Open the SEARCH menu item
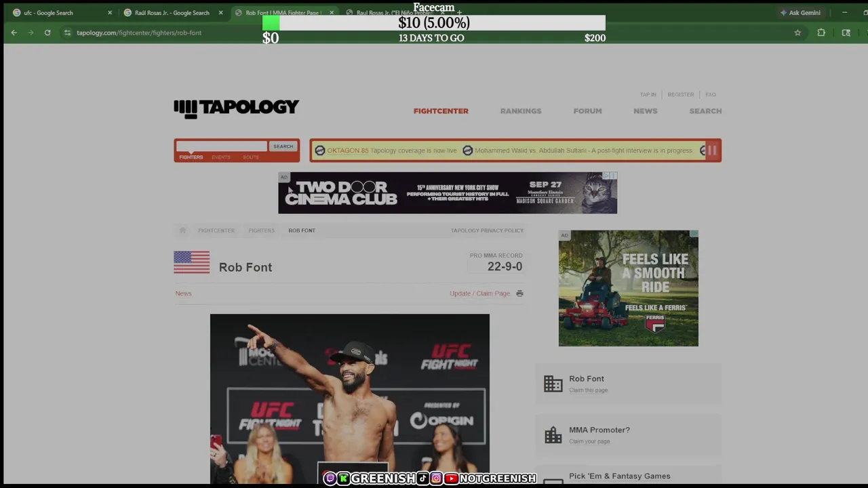Screen dimensions: 868x488 [x=705, y=111]
